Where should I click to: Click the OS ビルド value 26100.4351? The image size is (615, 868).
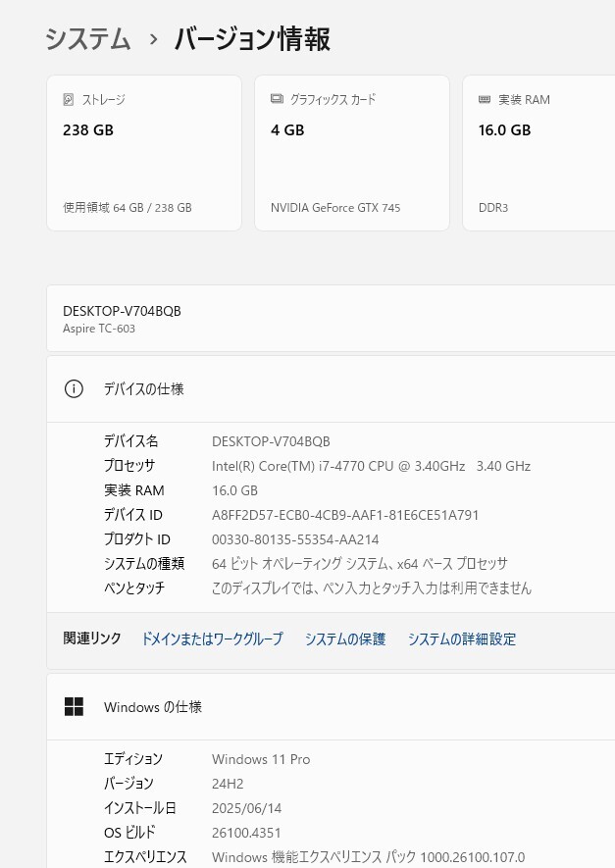tap(246, 833)
